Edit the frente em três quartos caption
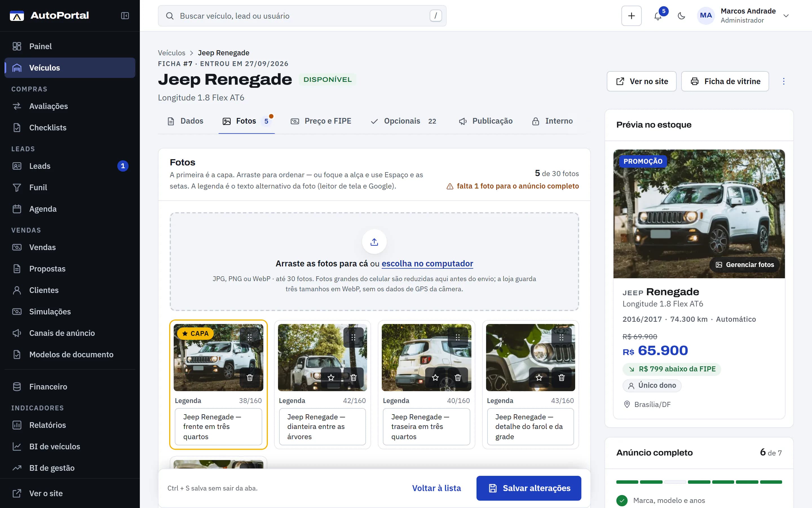Screen dimensions: 812x508 pyautogui.click(x=219, y=426)
